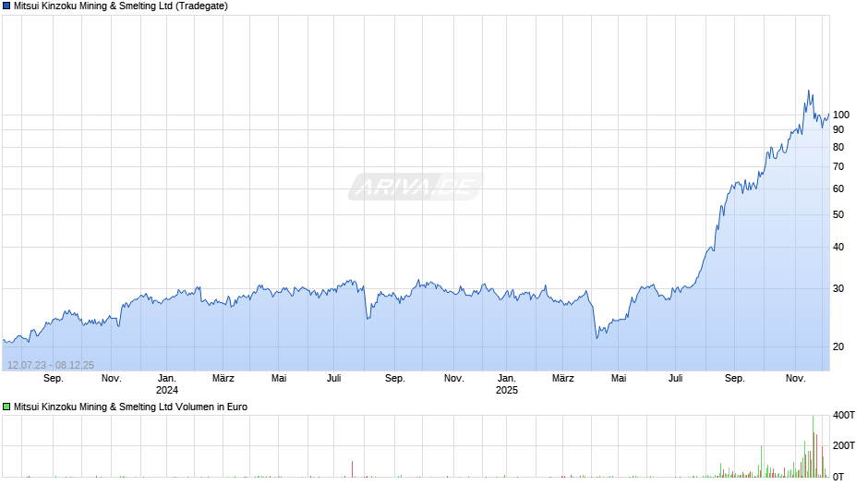Viewport: 868px width, 486px height.
Task: Click the price axis label '40'
Action: coord(838,247)
